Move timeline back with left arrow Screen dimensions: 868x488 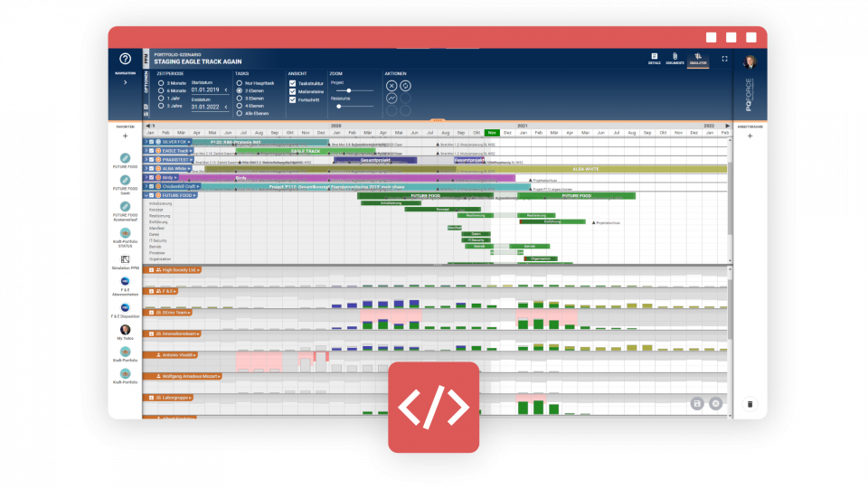[147, 127]
